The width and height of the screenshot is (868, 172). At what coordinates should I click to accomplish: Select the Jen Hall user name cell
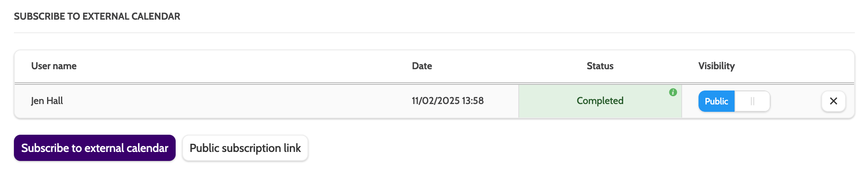(x=47, y=101)
